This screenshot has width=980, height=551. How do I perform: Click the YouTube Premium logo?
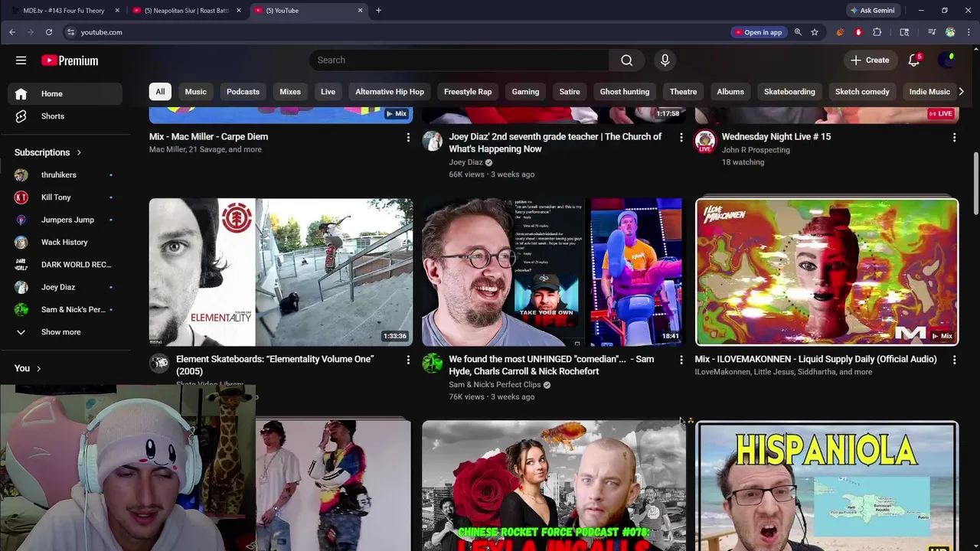pos(70,60)
